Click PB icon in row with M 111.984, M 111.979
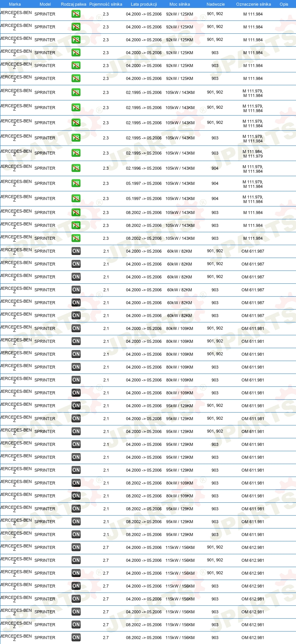This screenshot has width=296, height=644. (x=76, y=153)
